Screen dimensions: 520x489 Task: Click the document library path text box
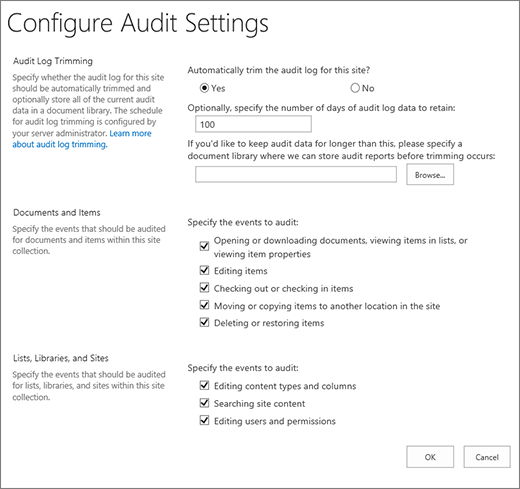296,174
